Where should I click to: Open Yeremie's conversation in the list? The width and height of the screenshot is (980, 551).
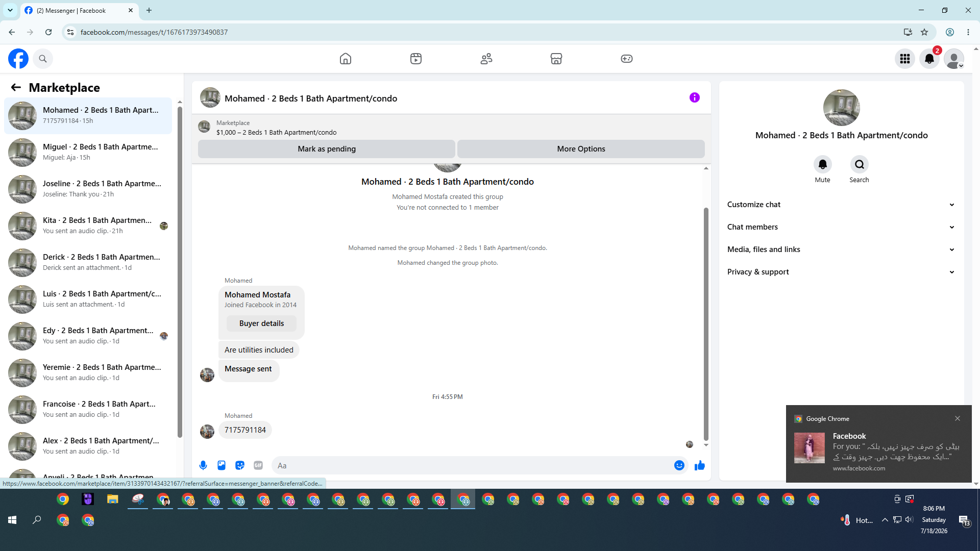(88, 373)
